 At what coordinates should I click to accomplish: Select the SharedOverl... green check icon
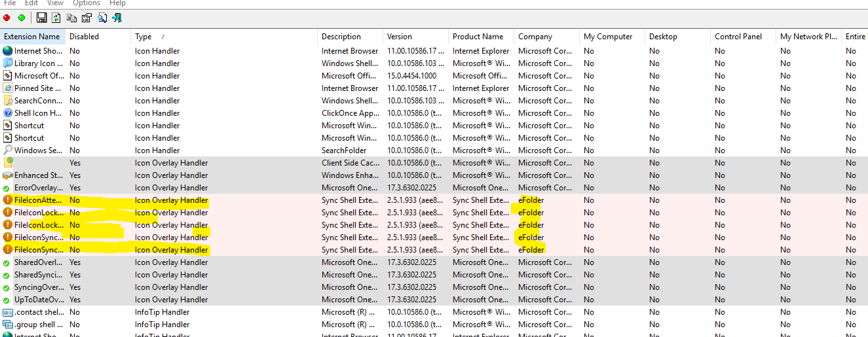point(8,262)
